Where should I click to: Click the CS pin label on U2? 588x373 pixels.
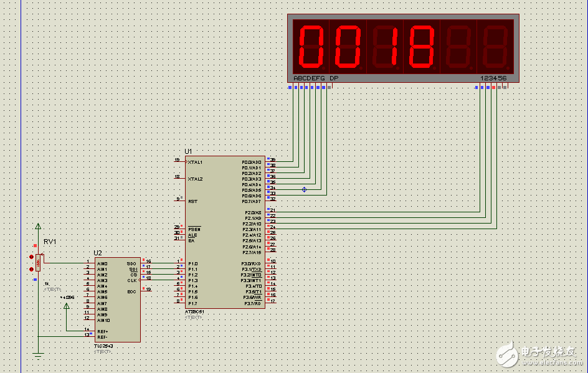click(x=134, y=275)
